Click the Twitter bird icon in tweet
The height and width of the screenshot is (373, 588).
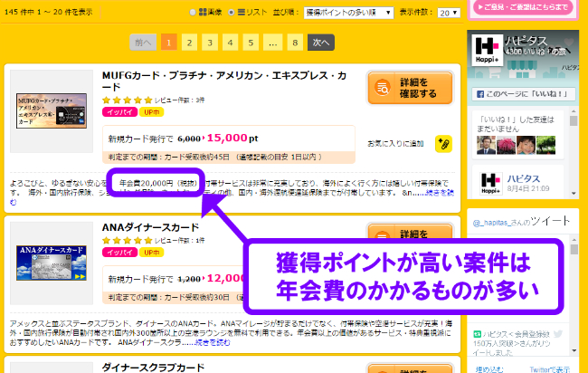(557, 333)
